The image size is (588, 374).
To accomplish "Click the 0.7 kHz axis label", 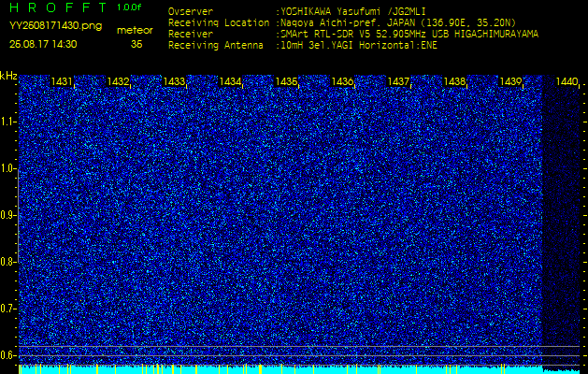I will click(8, 309).
